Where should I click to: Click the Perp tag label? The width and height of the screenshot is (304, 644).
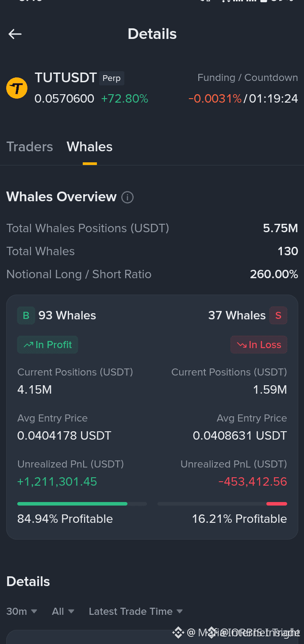click(x=112, y=78)
